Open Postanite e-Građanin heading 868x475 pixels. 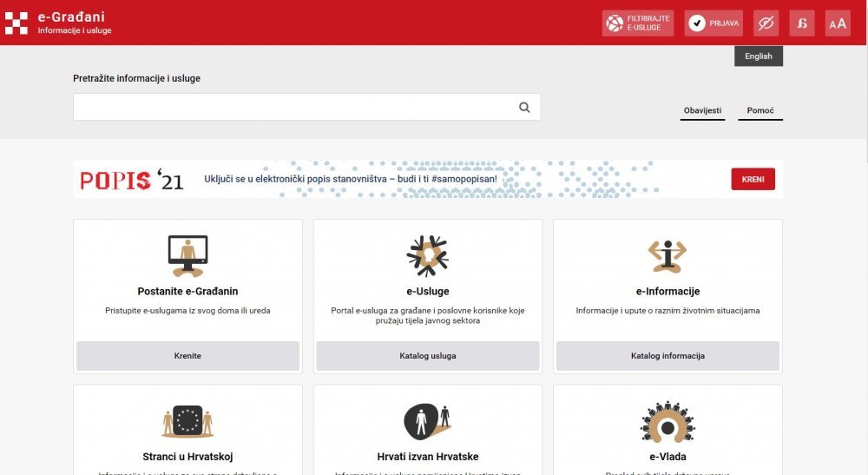(187, 291)
